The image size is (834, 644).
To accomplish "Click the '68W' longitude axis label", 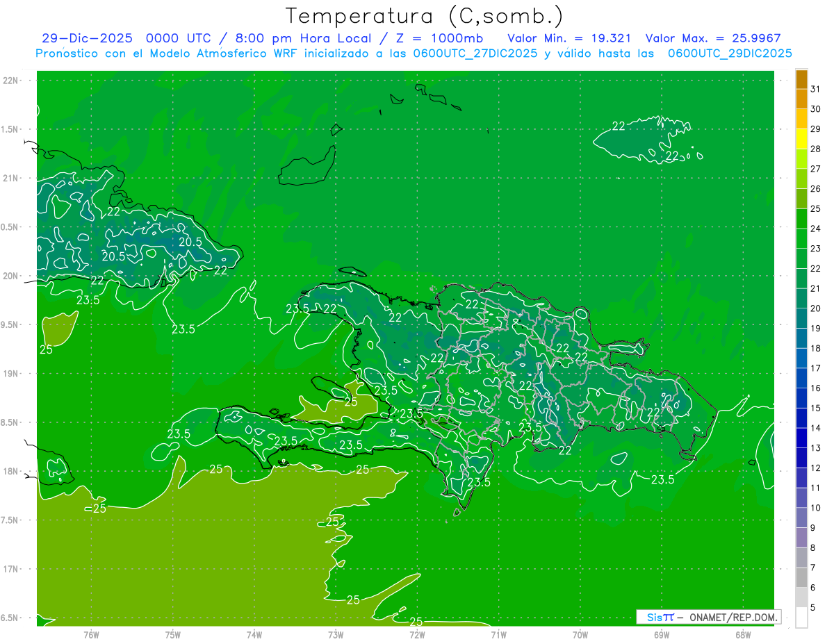I will click(743, 634).
